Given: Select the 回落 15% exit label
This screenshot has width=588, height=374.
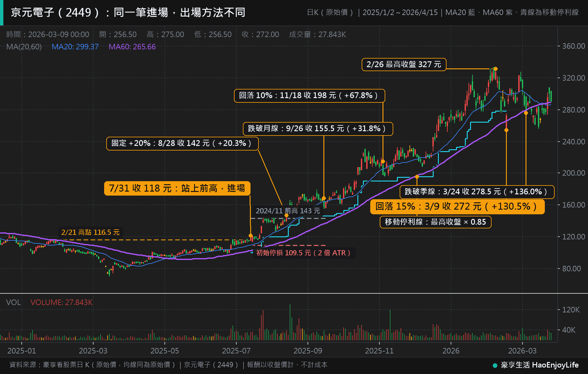Looking at the screenshot, I should point(457,207).
